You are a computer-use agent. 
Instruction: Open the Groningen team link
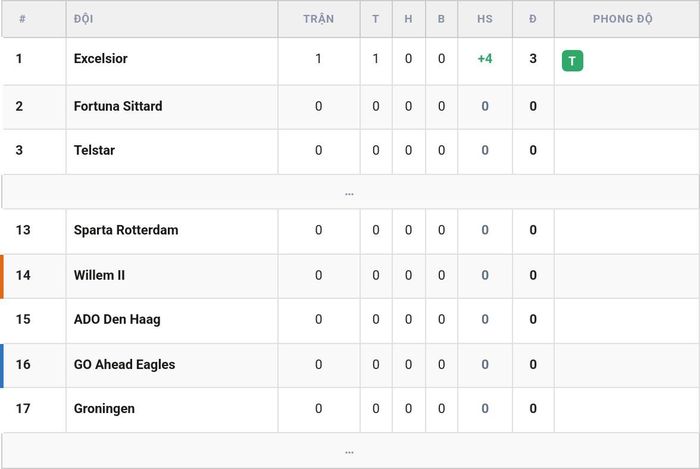(x=104, y=409)
